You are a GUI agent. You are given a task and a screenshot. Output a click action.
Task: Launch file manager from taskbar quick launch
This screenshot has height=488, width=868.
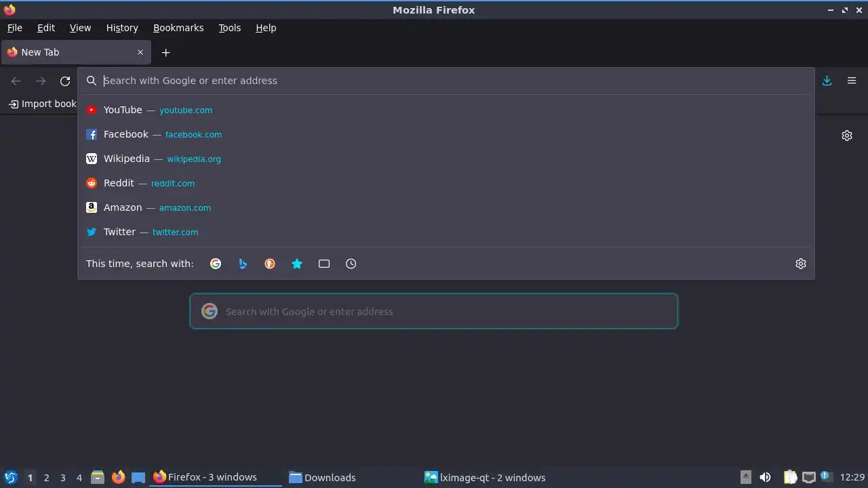[x=98, y=477]
